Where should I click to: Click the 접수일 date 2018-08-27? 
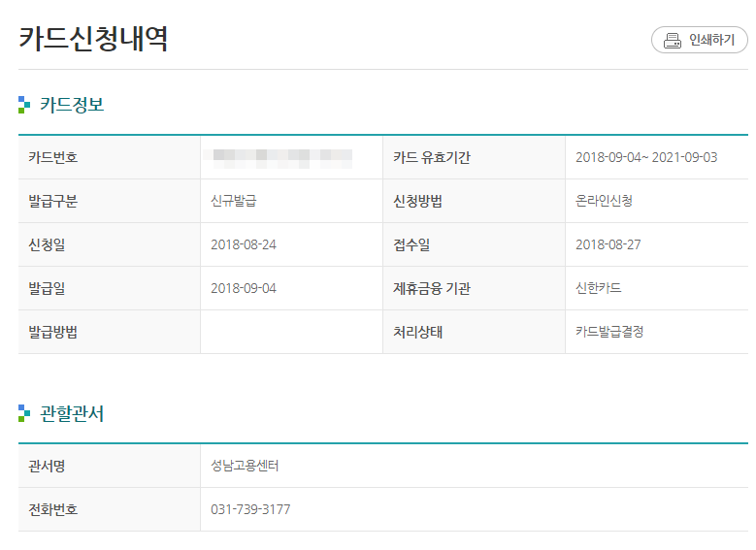pos(608,244)
